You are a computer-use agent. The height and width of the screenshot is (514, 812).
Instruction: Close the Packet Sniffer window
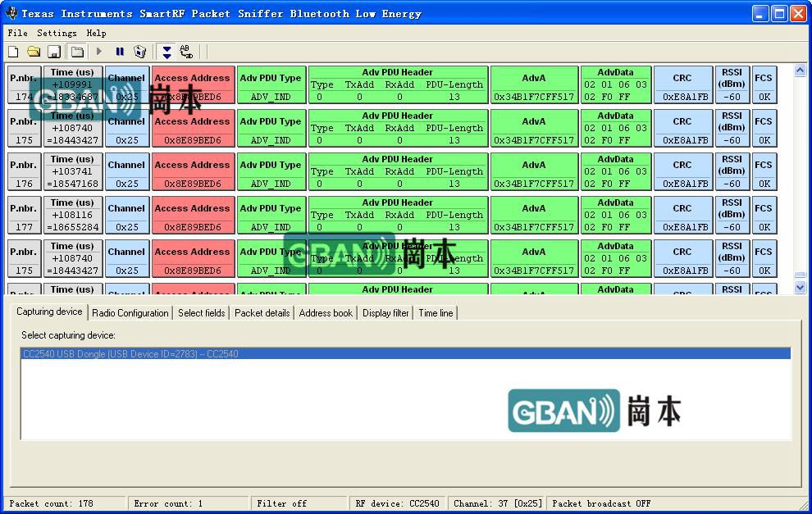[798, 13]
